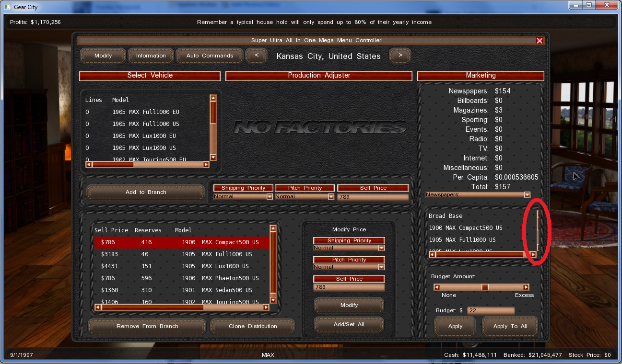This screenshot has height=364, width=622.
Task: Close the Mega Menu Controller window
Action: (x=540, y=41)
